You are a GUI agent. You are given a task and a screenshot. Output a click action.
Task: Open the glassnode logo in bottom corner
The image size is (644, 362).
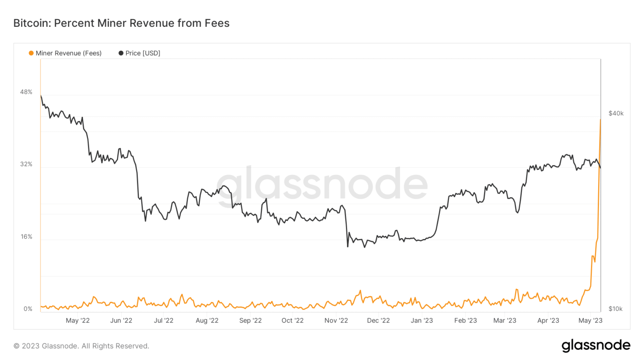(x=596, y=345)
